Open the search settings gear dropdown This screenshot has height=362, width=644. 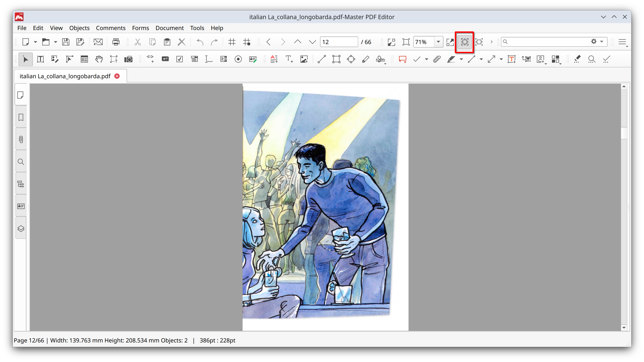coord(597,41)
